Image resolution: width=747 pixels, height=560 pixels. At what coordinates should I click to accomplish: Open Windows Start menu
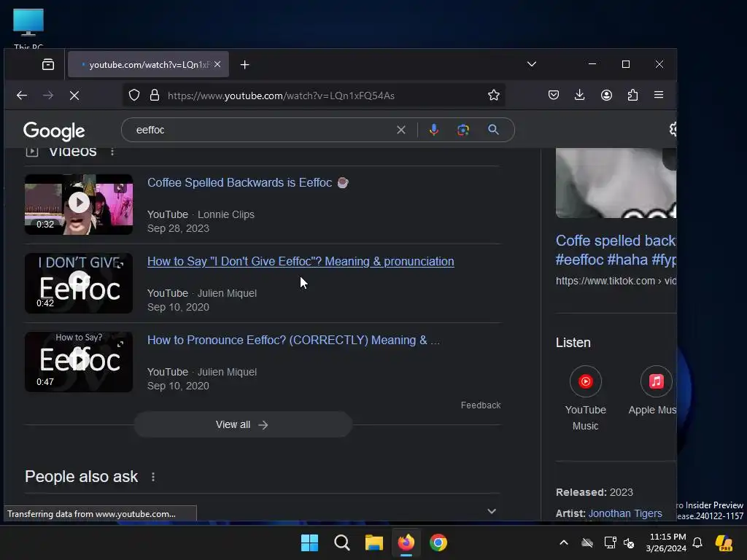(309, 542)
